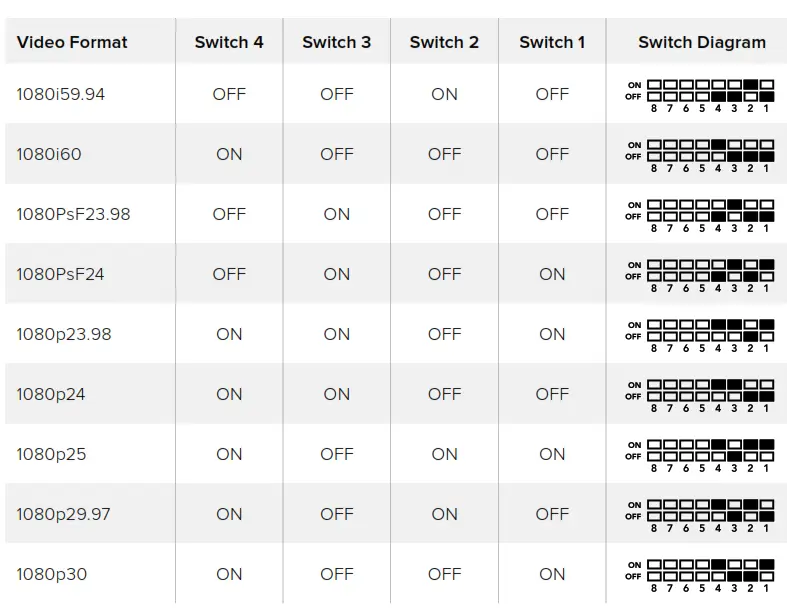The height and width of the screenshot is (610, 787).
Task: Select the 1080p30 format label
Action: [x=52, y=574]
